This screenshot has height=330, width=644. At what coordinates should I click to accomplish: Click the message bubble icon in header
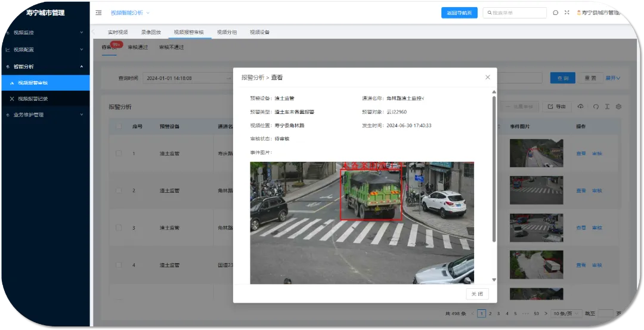556,13
